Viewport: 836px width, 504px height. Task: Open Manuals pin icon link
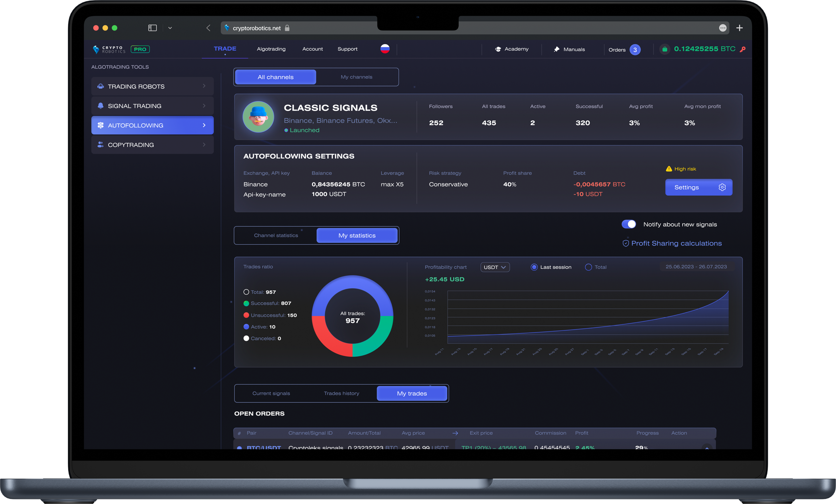(x=569, y=49)
